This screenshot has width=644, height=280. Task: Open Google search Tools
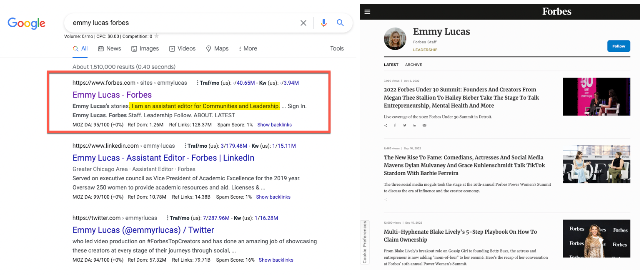337,48
